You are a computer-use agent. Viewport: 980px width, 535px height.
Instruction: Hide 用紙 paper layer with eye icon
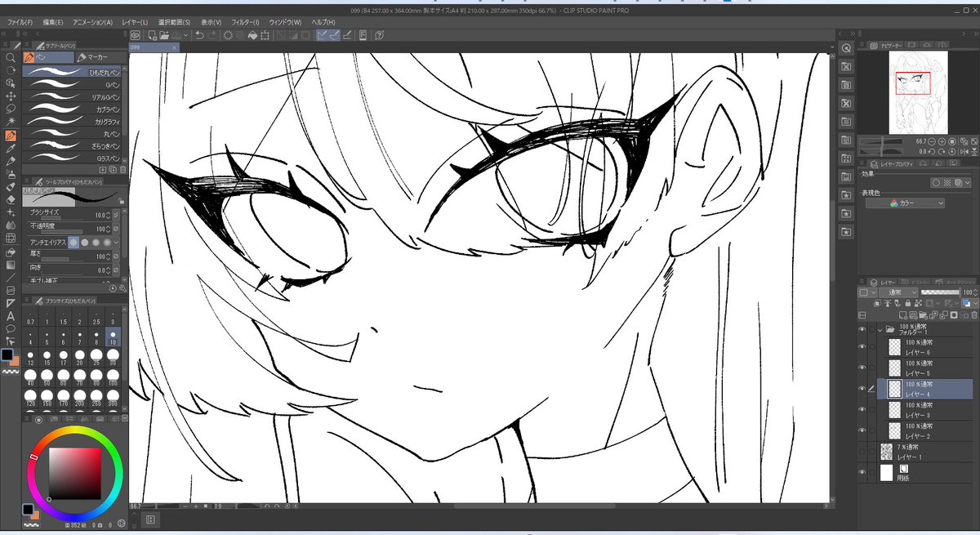coord(862,472)
